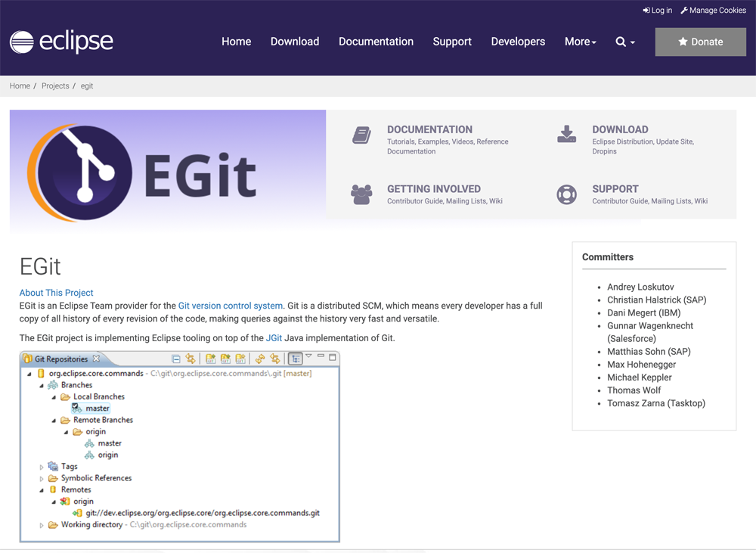Click the Remote Branches folder icon
Viewport: 756px width, 553px height.
[65, 421]
